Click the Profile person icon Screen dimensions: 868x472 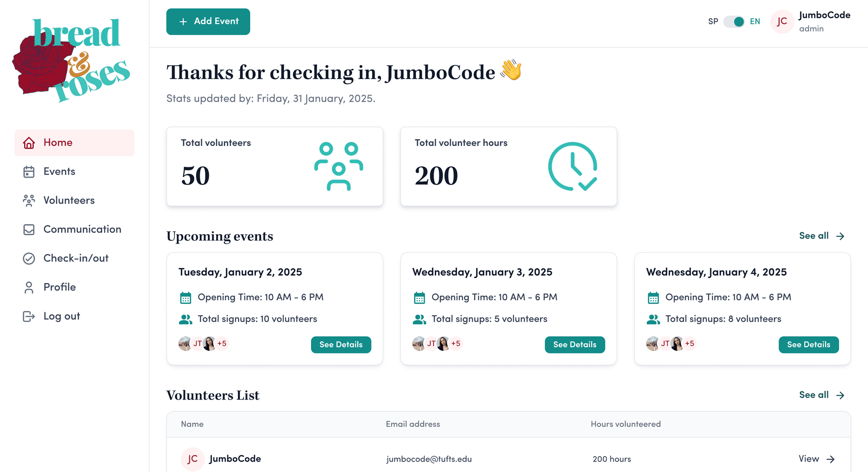click(x=29, y=288)
